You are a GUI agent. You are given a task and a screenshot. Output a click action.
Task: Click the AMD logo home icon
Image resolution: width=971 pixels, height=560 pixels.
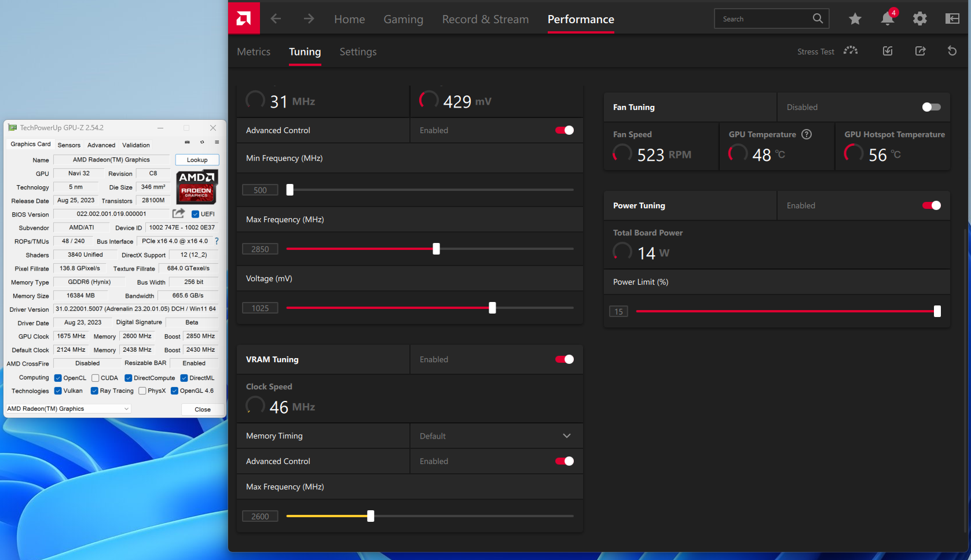coord(244,19)
